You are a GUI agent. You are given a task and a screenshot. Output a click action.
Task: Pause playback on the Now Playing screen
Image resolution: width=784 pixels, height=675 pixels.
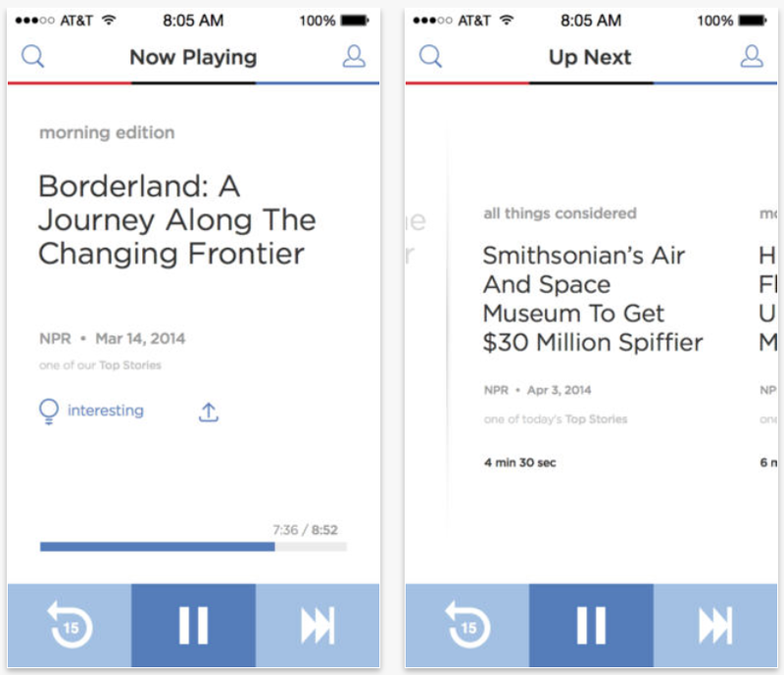(193, 625)
